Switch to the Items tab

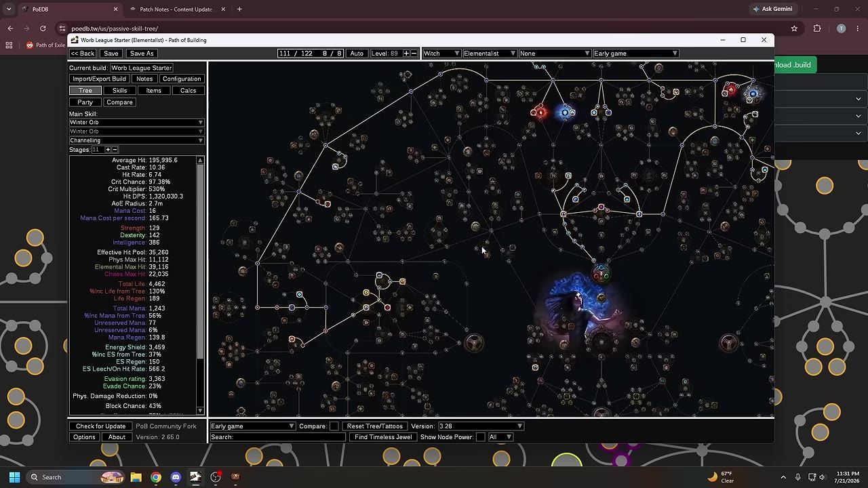(x=154, y=91)
